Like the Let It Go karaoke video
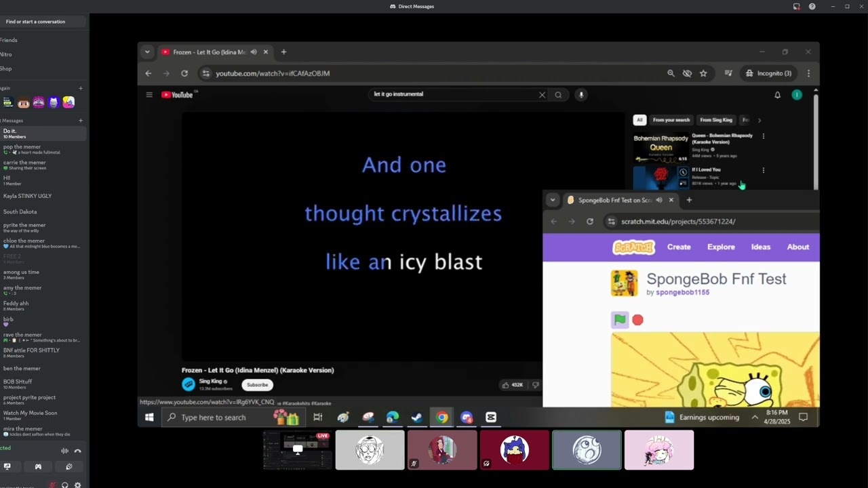 click(513, 385)
